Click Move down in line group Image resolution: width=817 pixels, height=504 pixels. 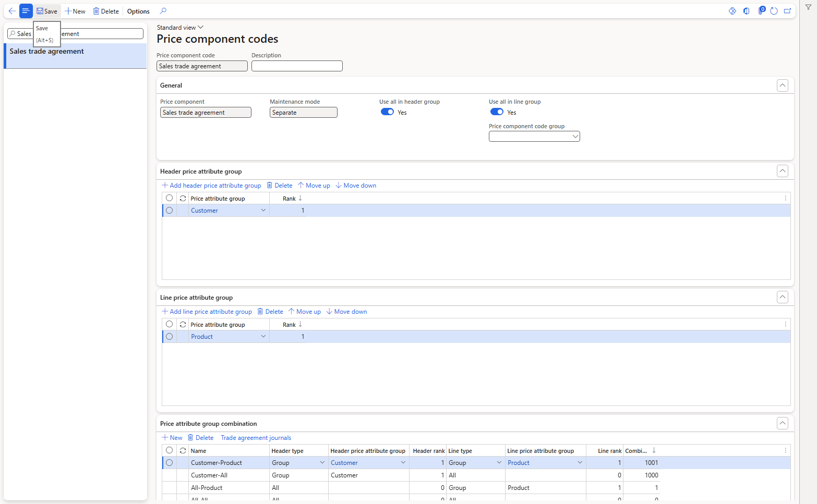pyautogui.click(x=346, y=312)
